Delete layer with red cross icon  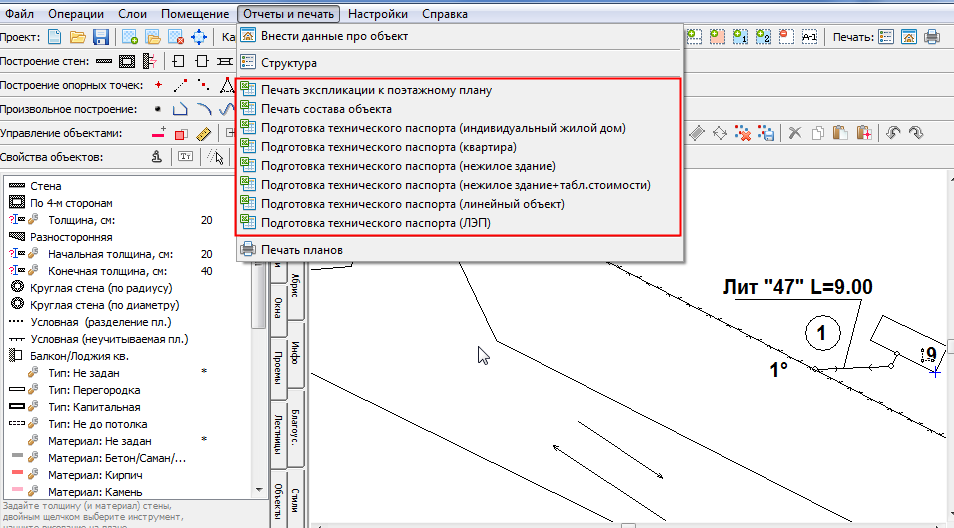coord(176,37)
